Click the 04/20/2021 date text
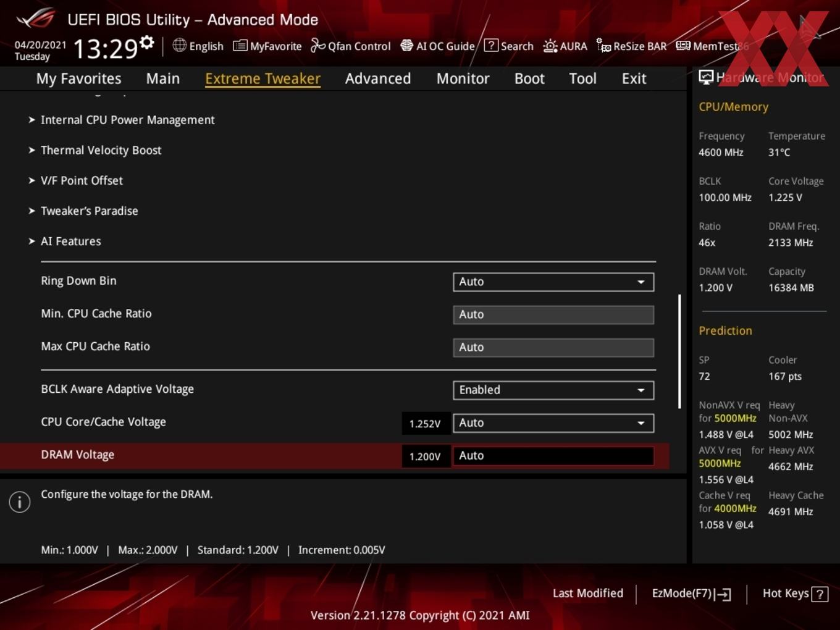Image resolution: width=840 pixels, height=630 pixels. coord(40,44)
